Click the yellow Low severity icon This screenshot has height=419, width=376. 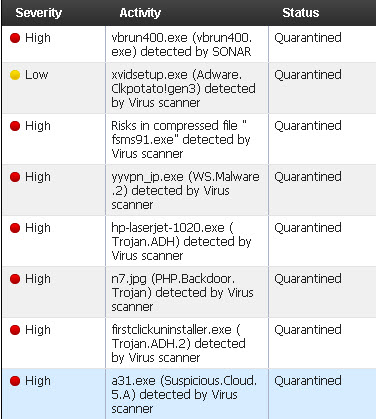coord(15,75)
